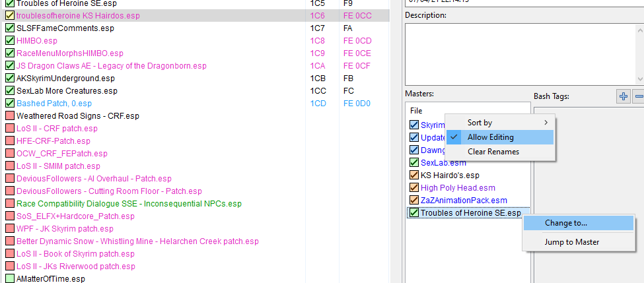Choose Jump to Master menu item

tap(579, 242)
